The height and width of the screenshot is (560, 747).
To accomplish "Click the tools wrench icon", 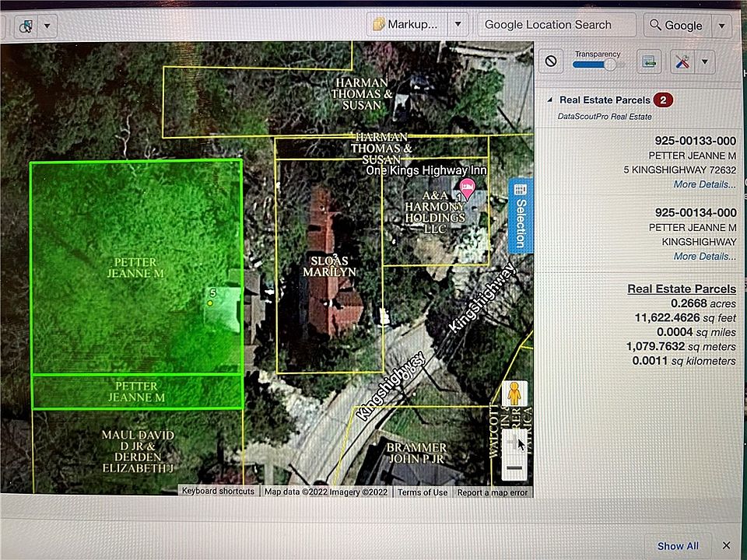I will tap(682, 61).
